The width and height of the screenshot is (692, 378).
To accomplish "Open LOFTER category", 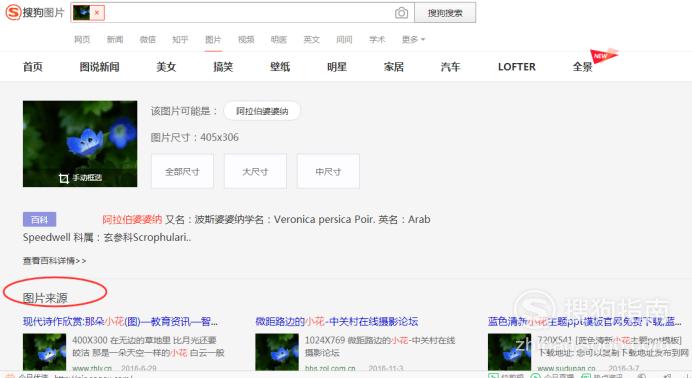I will point(516,67).
